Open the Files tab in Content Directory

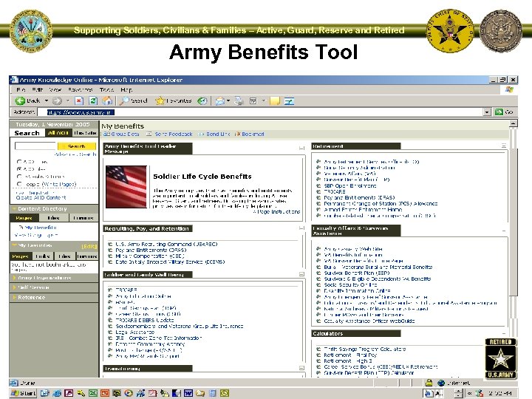pyautogui.click(x=53, y=218)
